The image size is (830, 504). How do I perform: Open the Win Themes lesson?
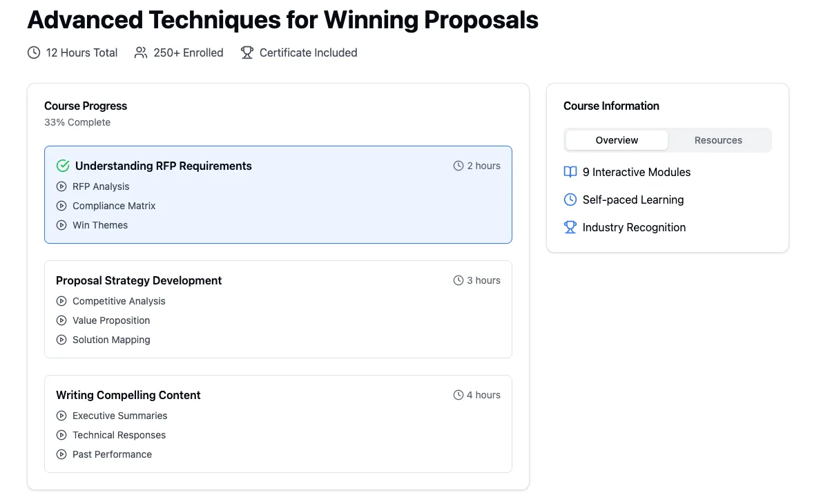(100, 225)
